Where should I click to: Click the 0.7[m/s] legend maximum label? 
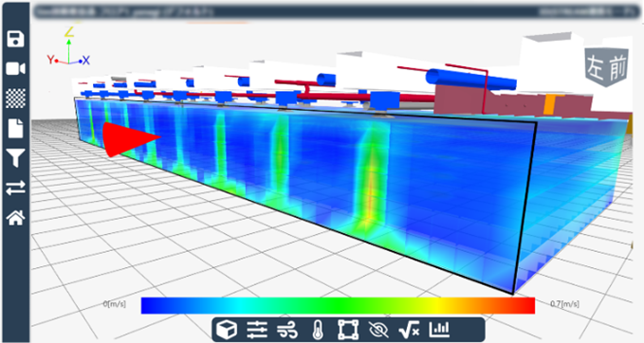[x=564, y=304]
